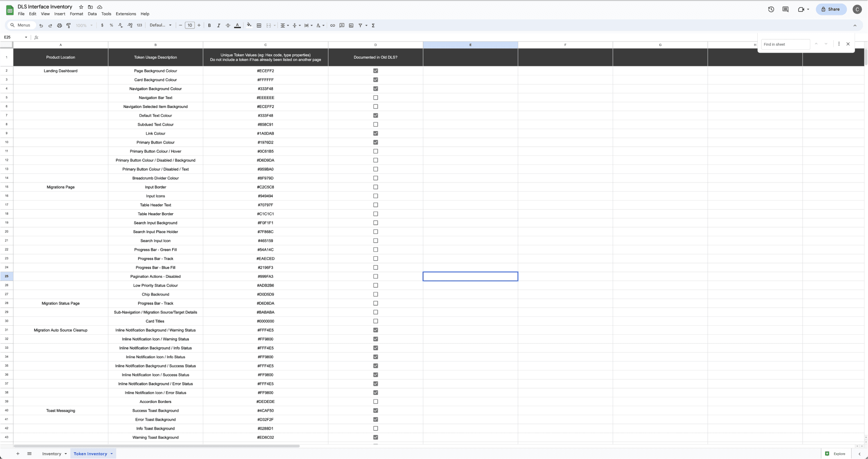The image size is (868, 459).
Task: Click the Insert link icon
Action: click(333, 26)
